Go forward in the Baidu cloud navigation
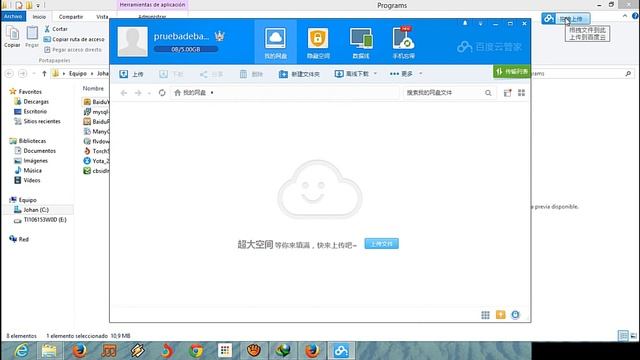 click(138, 93)
